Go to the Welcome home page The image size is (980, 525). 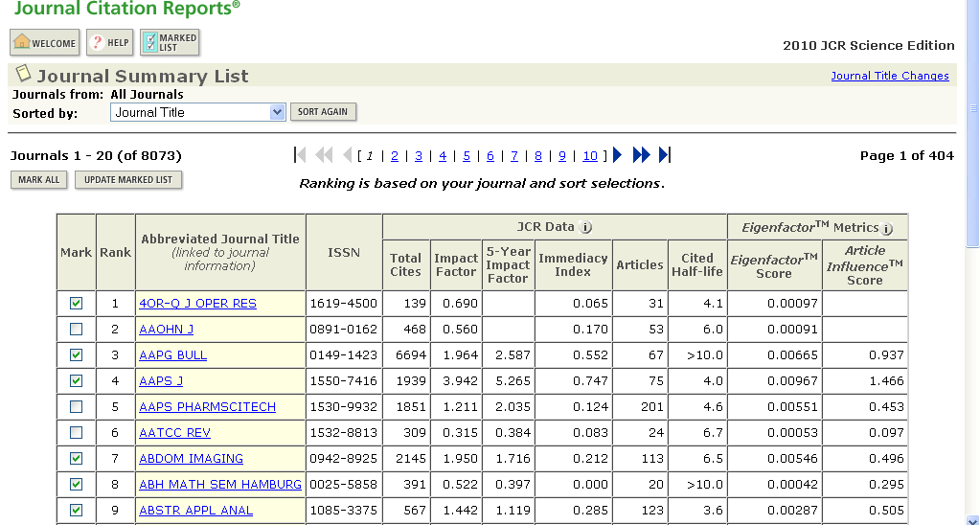[x=45, y=43]
